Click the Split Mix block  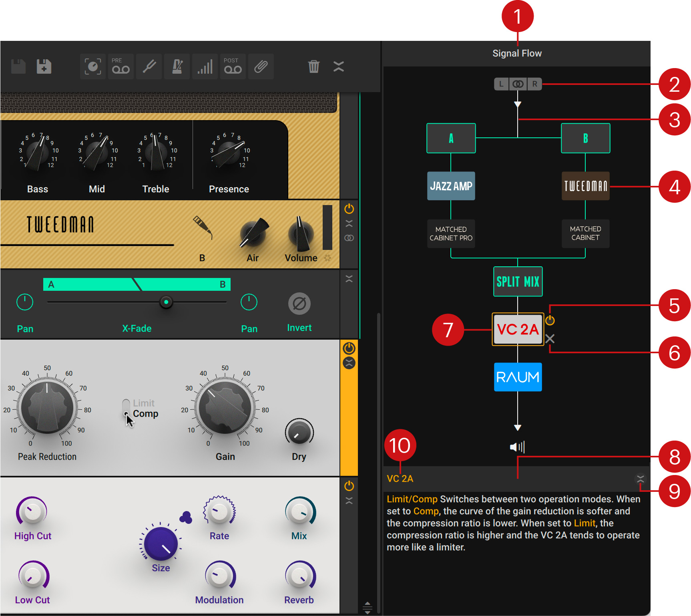pyautogui.click(x=517, y=282)
